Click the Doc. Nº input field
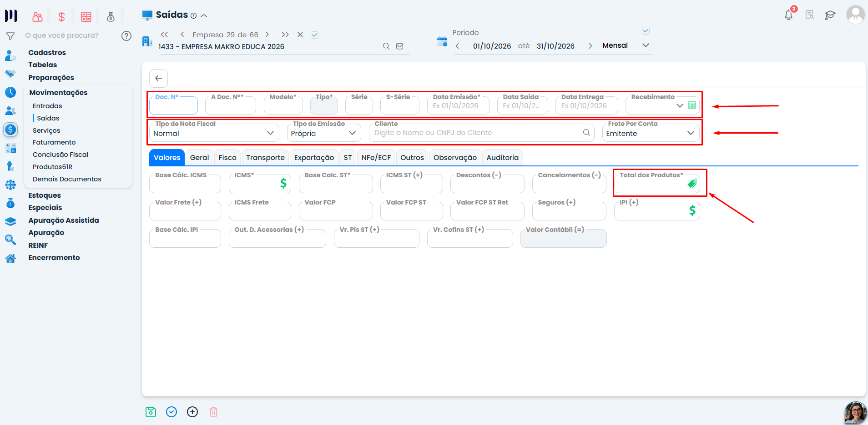868x425 pixels. point(173,105)
